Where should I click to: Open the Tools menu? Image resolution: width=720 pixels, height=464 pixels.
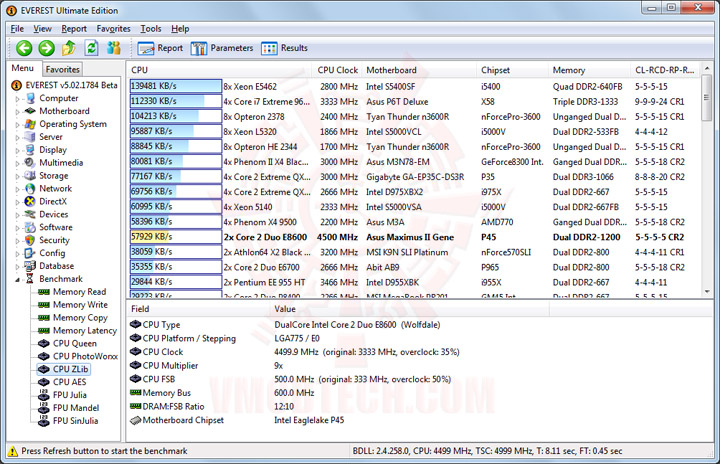pyautogui.click(x=151, y=28)
